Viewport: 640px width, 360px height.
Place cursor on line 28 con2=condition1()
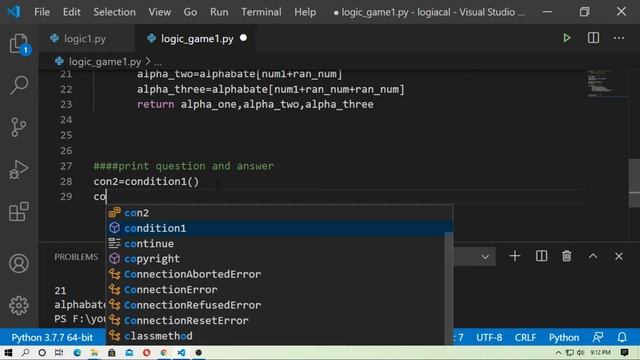point(146,182)
